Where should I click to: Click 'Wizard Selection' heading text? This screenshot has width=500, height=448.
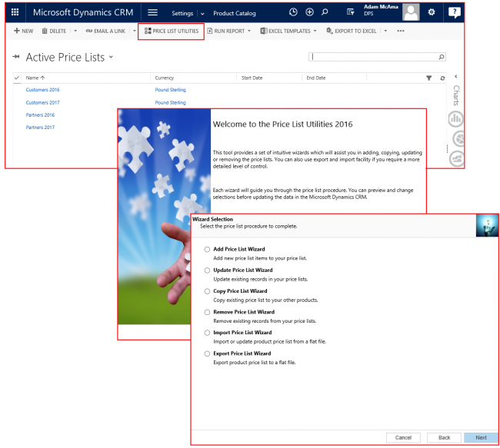[x=212, y=219]
